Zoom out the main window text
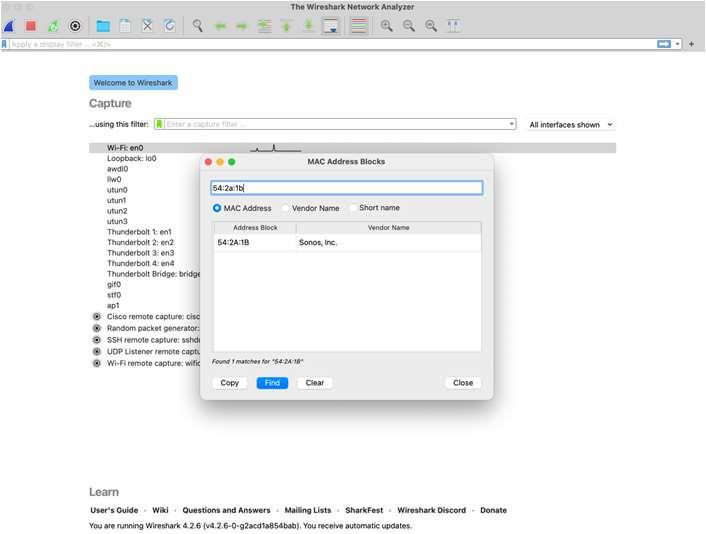The image size is (706, 534). [409, 26]
